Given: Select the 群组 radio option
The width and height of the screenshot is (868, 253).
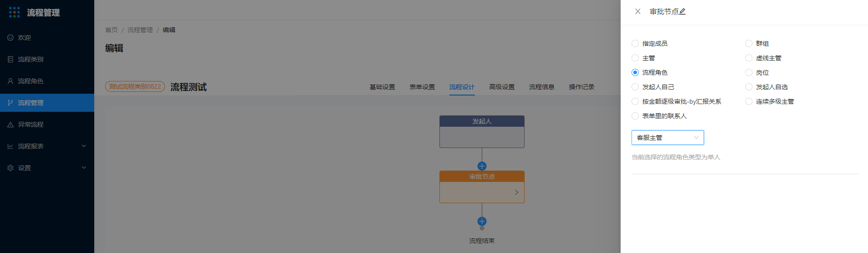Looking at the screenshot, I should (x=749, y=43).
